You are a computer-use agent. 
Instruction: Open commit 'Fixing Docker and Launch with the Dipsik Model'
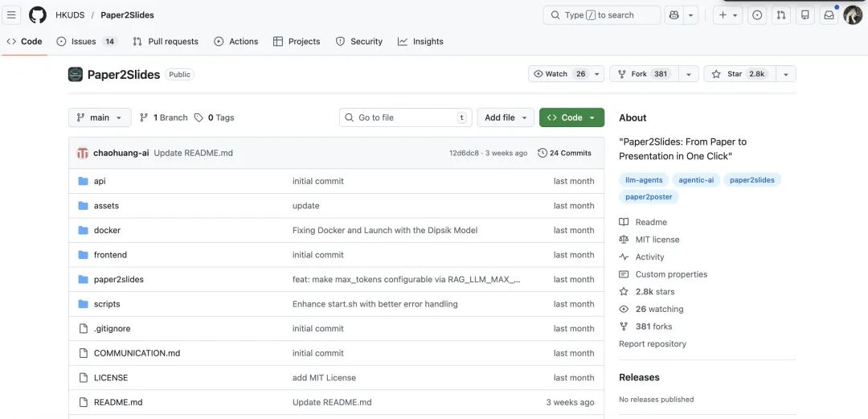(385, 230)
